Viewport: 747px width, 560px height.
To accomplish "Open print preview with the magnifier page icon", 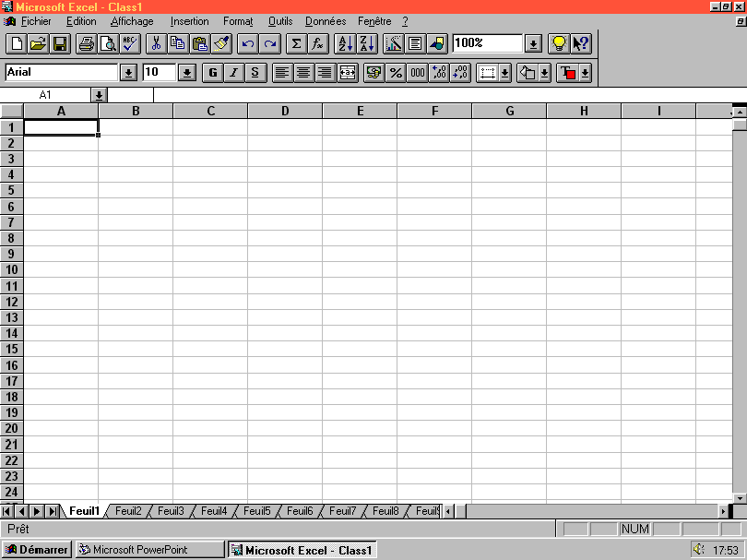I will [108, 44].
